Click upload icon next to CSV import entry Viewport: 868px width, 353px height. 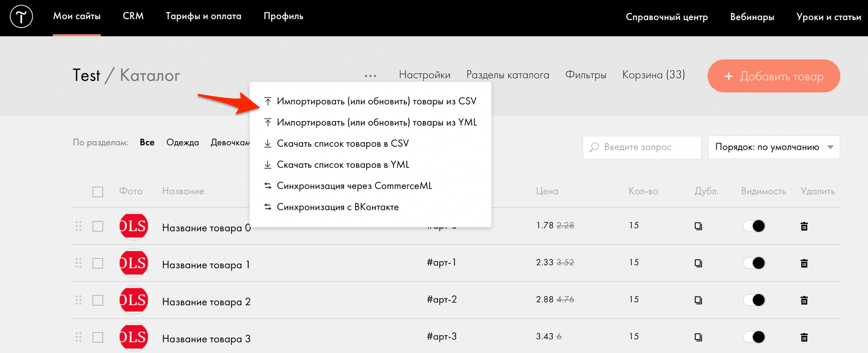267,101
